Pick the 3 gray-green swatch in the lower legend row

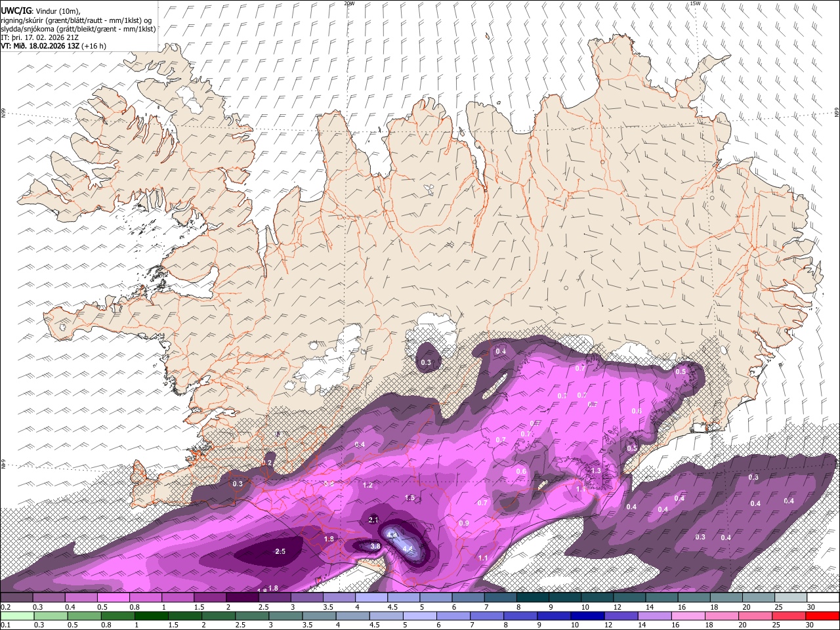pos(285,616)
